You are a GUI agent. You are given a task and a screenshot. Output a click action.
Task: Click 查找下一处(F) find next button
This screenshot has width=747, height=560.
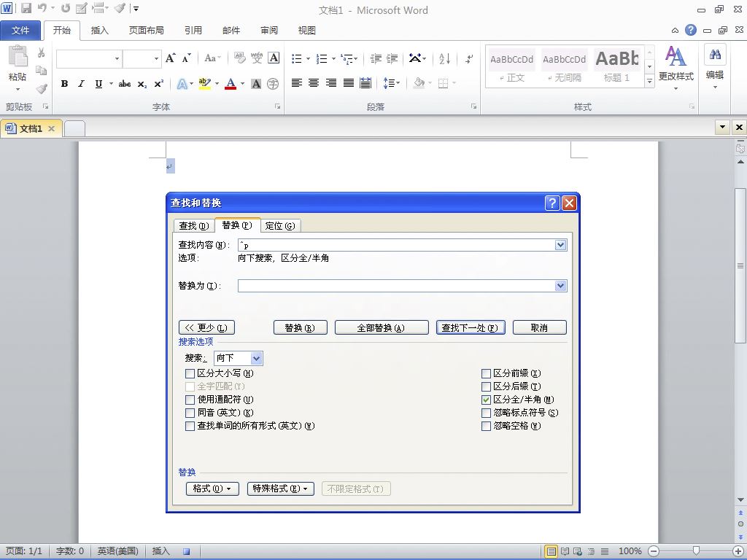coord(471,327)
